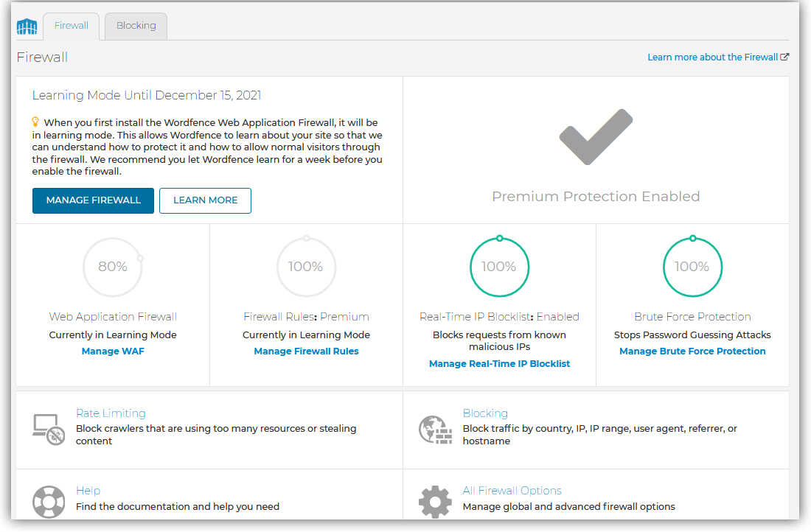Click the 100% Firewall Rules progress circle

306,267
